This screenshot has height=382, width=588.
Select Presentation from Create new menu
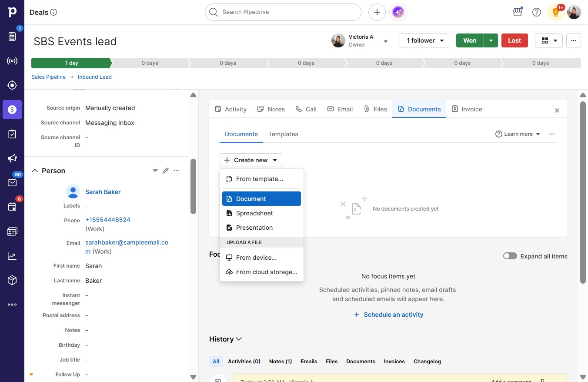261,228
